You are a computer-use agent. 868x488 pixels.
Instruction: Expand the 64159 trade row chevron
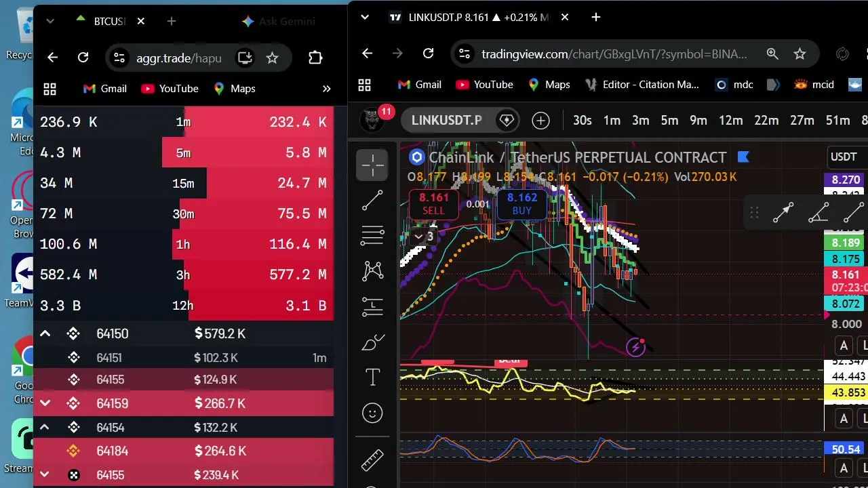pos(45,403)
